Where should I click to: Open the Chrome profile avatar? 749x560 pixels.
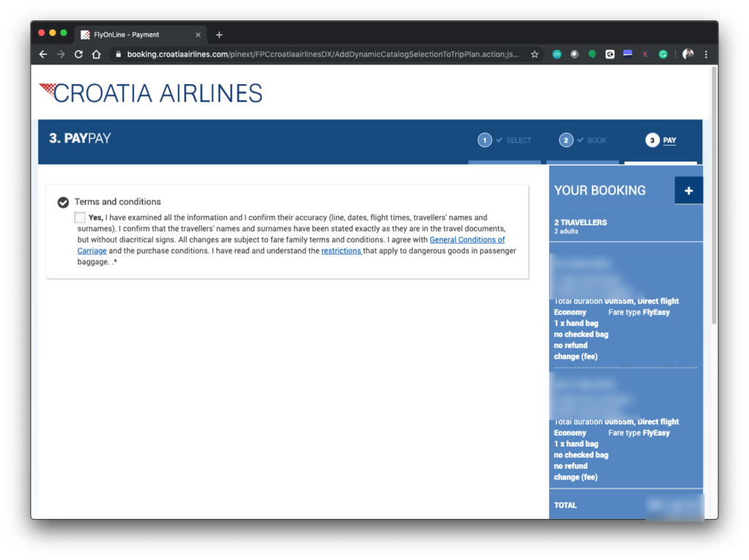[x=688, y=54]
